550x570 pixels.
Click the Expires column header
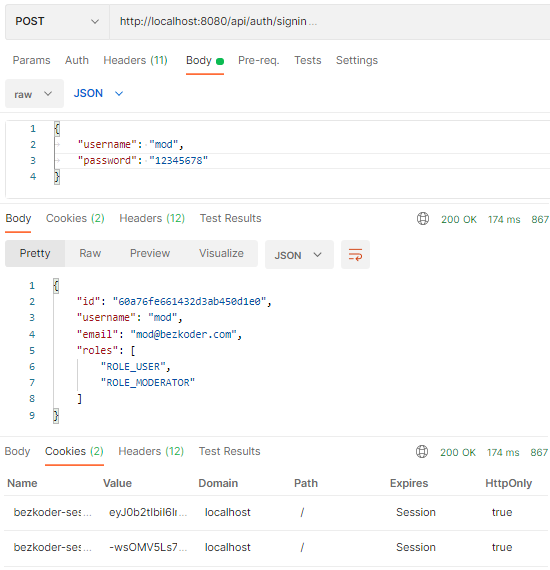point(409,483)
